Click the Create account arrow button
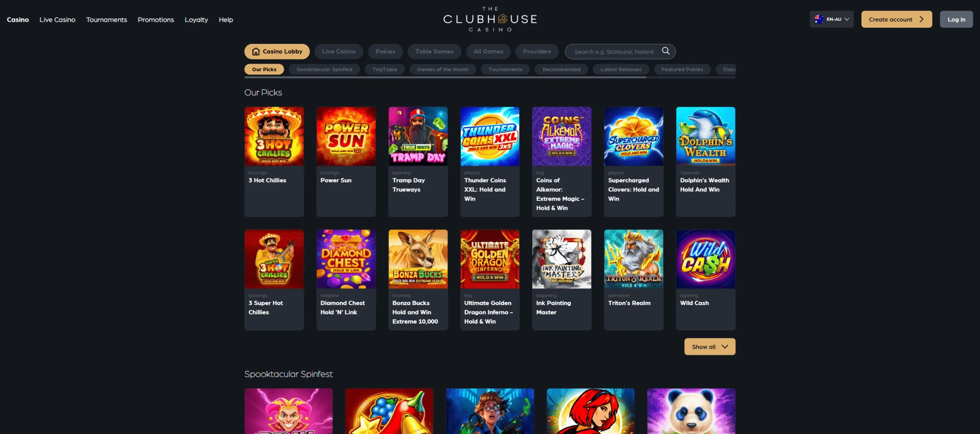Image resolution: width=980 pixels, height=434 pixels. click(896, 19)
